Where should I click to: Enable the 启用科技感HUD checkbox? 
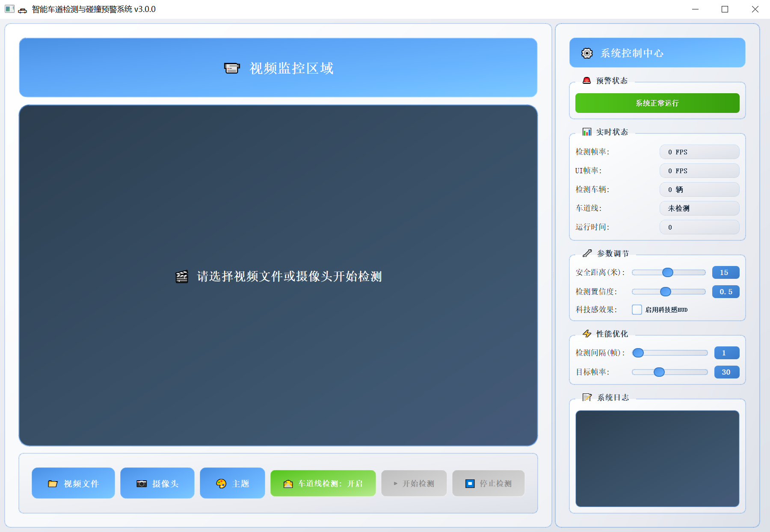(637, 310)
